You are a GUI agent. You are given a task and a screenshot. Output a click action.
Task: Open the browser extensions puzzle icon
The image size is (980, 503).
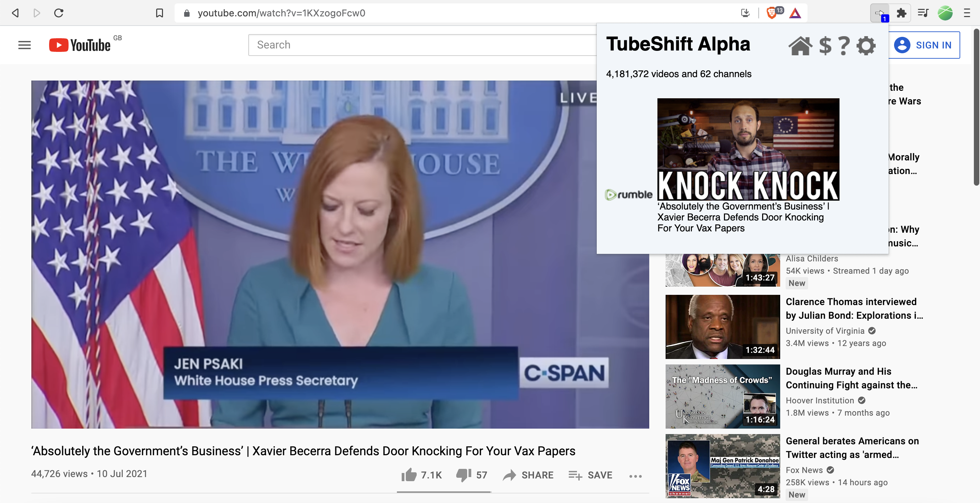pyautogui.click(x=901, y=13)
